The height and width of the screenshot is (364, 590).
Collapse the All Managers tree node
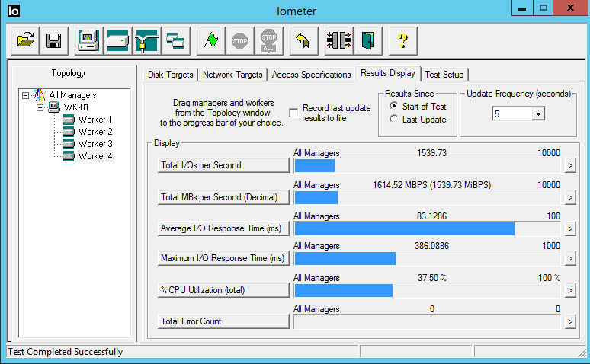(x=25, y=95)
